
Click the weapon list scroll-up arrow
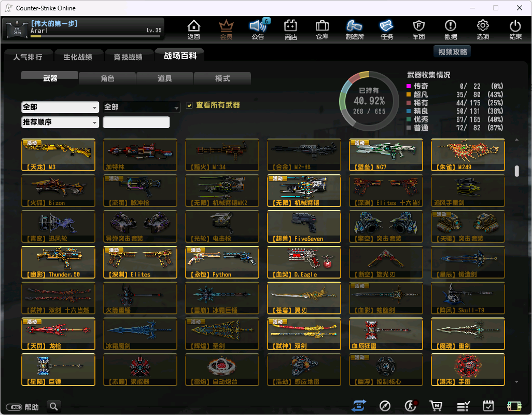click(516, 140)
